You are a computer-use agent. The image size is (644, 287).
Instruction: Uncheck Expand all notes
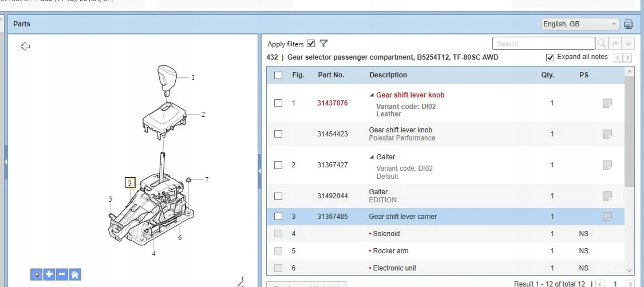(x=550, y=57)
